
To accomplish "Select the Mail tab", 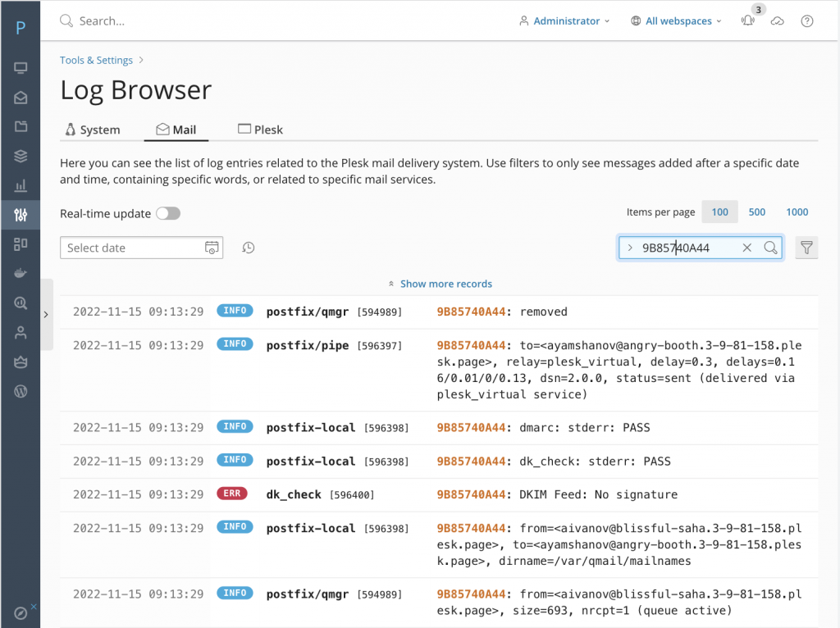I will click(176, 130).
